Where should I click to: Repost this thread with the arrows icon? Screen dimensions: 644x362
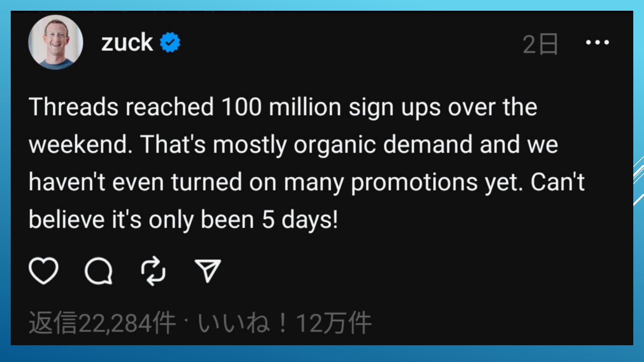tap(153, 271)
